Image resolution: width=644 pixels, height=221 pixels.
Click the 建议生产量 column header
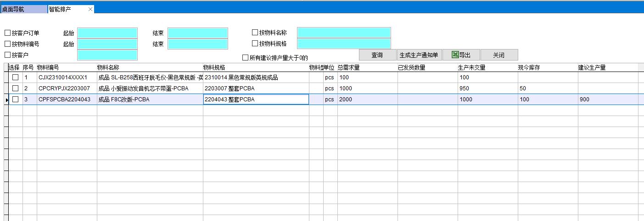coord(607,67)
